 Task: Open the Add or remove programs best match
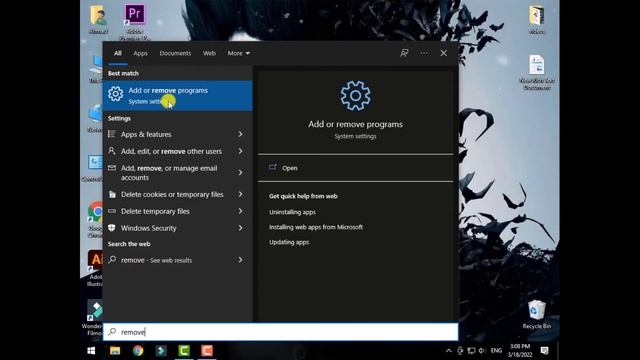click(178, 96)
